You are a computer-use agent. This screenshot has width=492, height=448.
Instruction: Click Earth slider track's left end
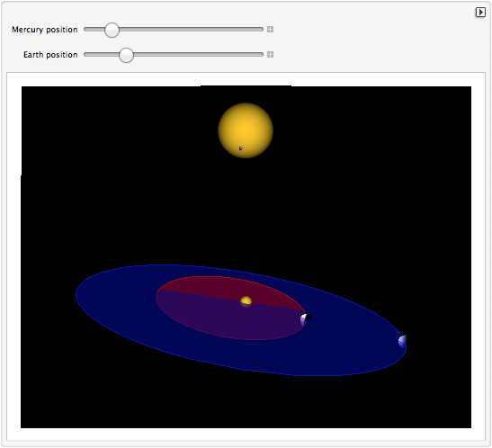86,55
